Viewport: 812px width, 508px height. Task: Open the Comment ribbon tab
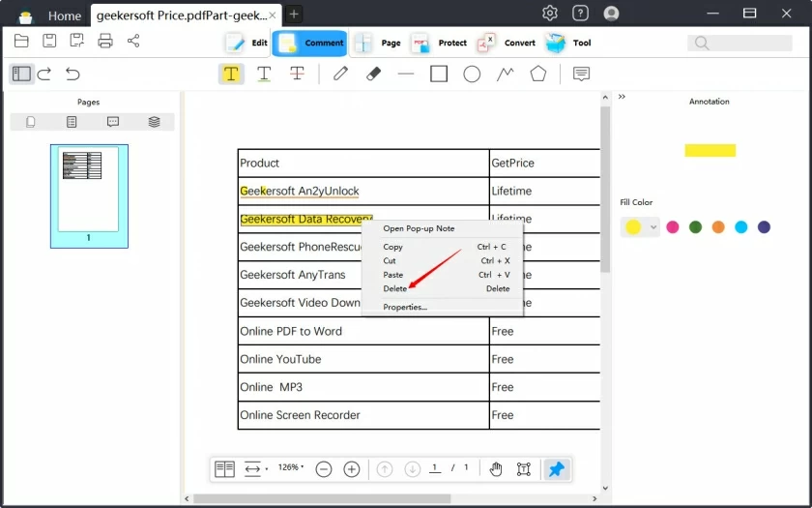pos(309,43)
